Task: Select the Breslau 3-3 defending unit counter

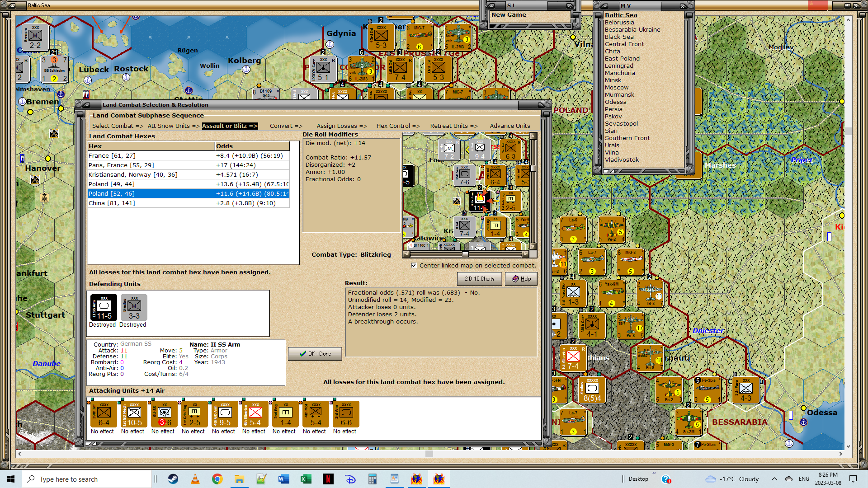Action: pyautogui.click(x=134, y=308)
